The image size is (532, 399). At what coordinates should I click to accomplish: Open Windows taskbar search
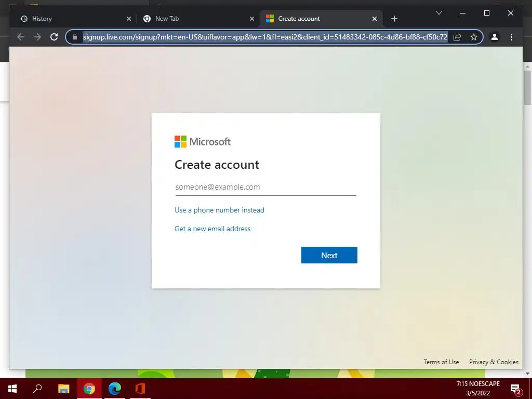tap(37, 389)
